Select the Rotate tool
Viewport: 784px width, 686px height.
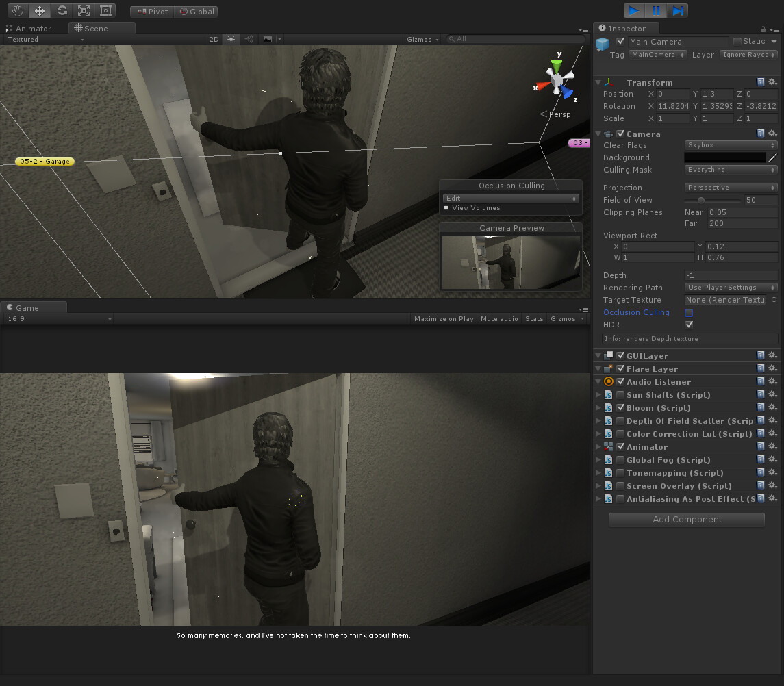(x=62, y=10)
